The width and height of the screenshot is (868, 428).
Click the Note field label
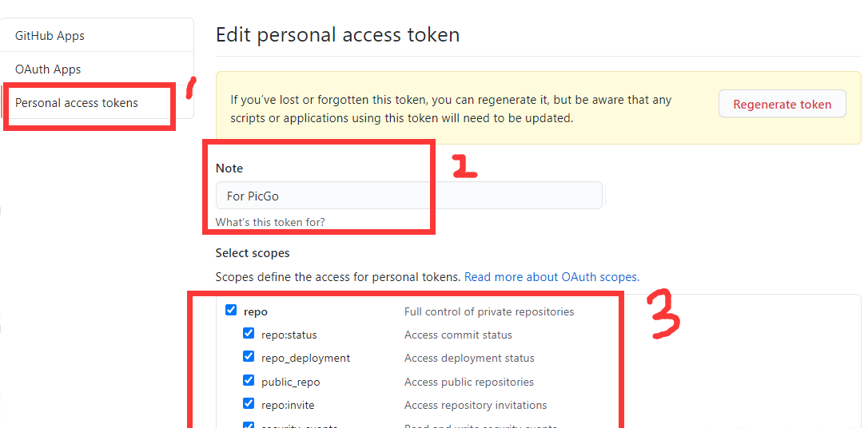point(229,168)
